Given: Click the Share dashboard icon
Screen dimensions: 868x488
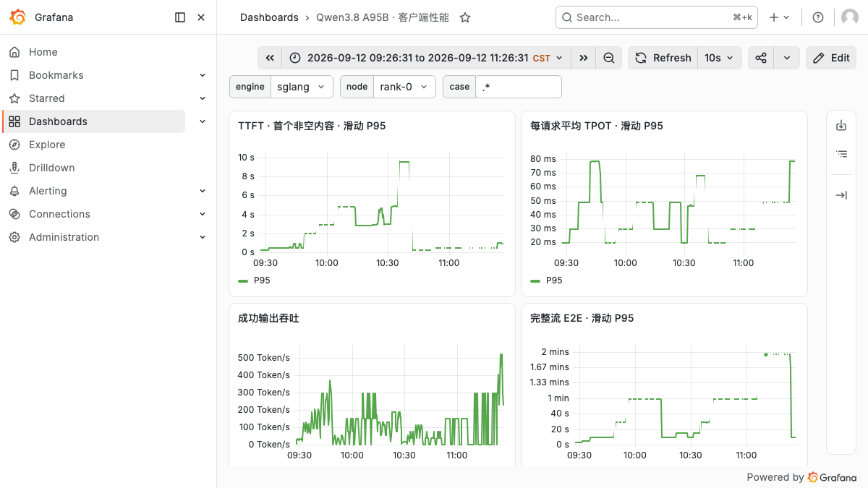Looking at the screenshot, I should tap(761, 58).
